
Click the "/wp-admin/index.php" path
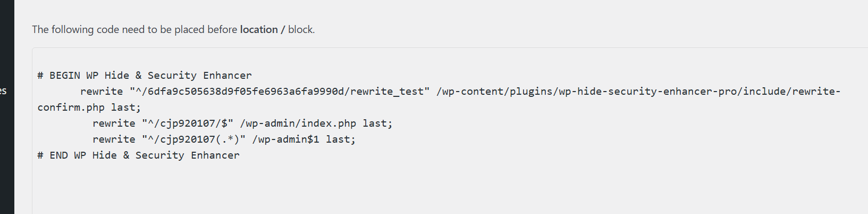tap(298, 124)
